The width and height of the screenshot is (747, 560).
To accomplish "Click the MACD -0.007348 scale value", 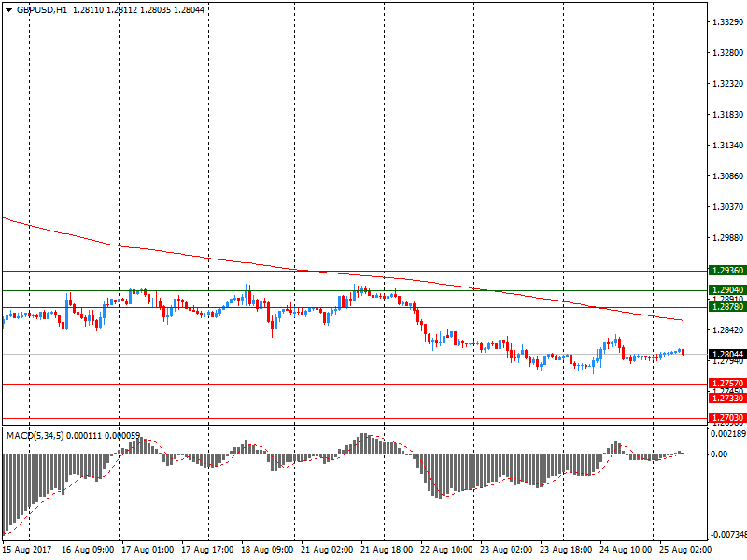I will tap(728, 535).
